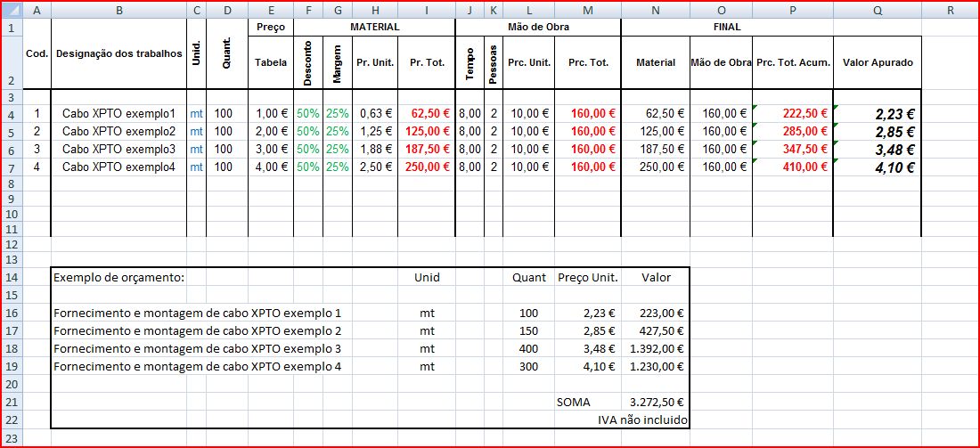The height and width of the screenshot is (448, 980).
Task: Click the 'Fornecimento e montagem de cabo XPTO exemplo 4' cell
Action: 198,366
